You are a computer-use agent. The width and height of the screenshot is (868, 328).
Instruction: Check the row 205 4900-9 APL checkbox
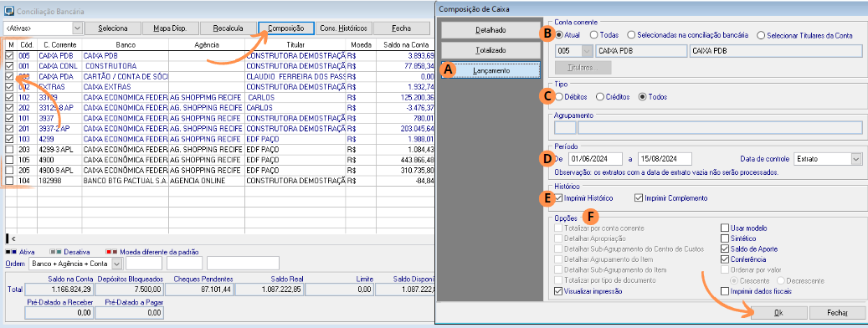[9, 171]
